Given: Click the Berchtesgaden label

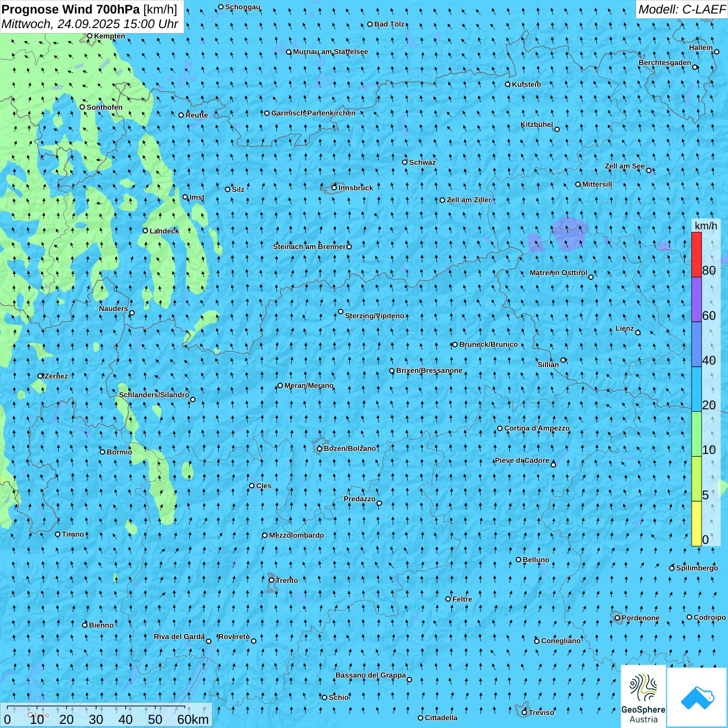Looking at the screenshot, I should coord(665,62).
